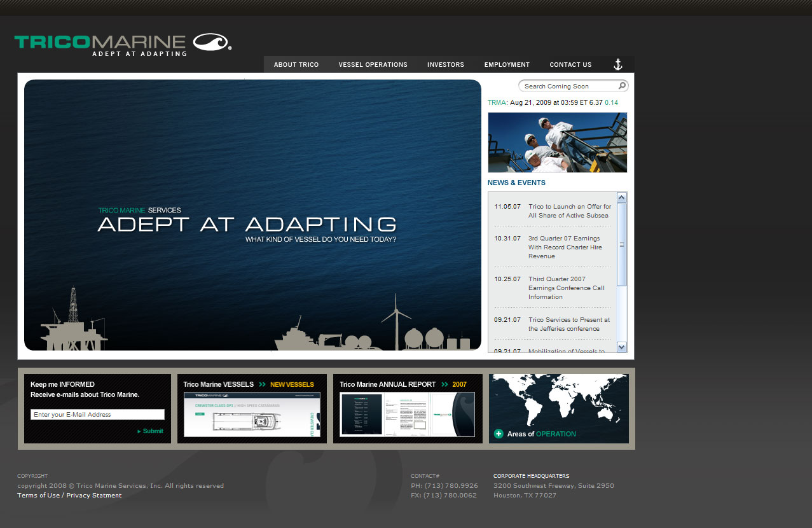Click the green plus icon beside Areas of Operation
The width and height of the screenshot is (812, 528).
point(499,434)
